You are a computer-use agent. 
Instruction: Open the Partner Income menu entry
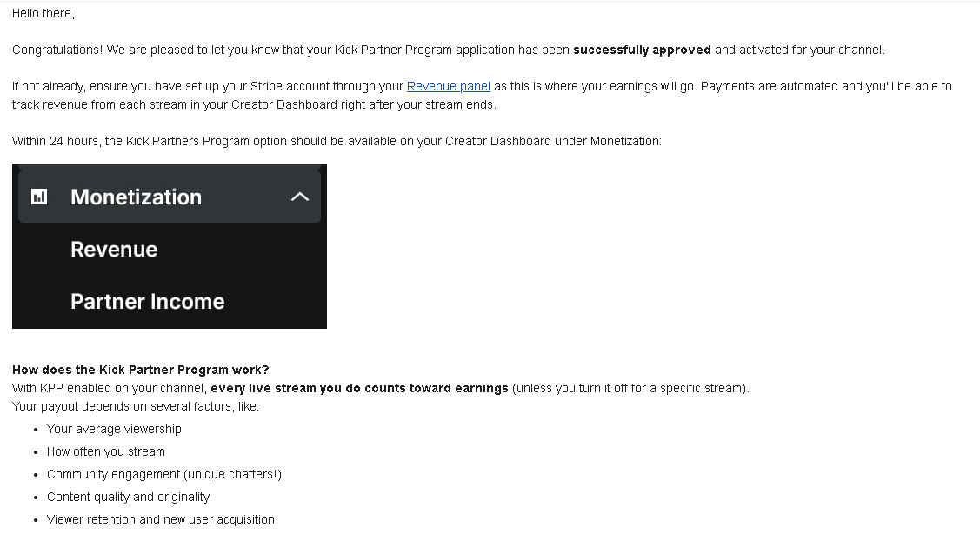148,302
